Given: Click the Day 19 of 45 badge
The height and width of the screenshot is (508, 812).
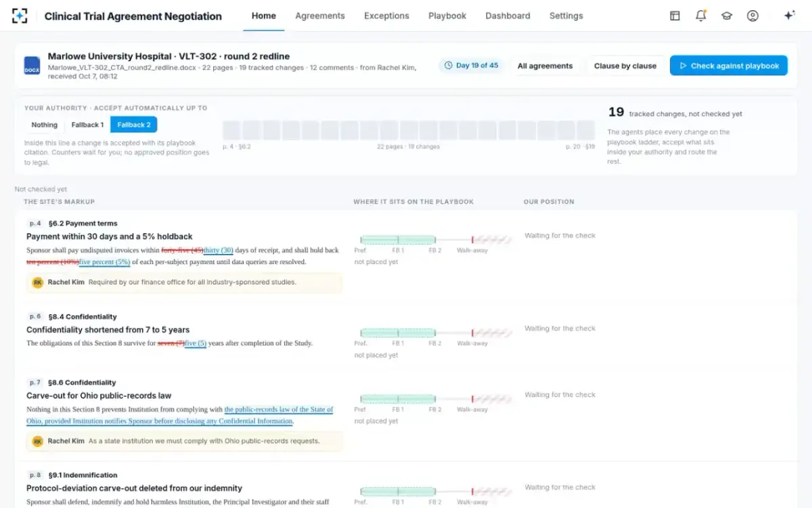Looking at the screenshot, I should (x=472, y=66).
